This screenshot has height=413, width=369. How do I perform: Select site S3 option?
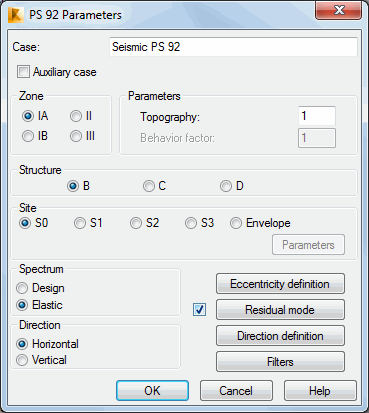click(191, 223)
